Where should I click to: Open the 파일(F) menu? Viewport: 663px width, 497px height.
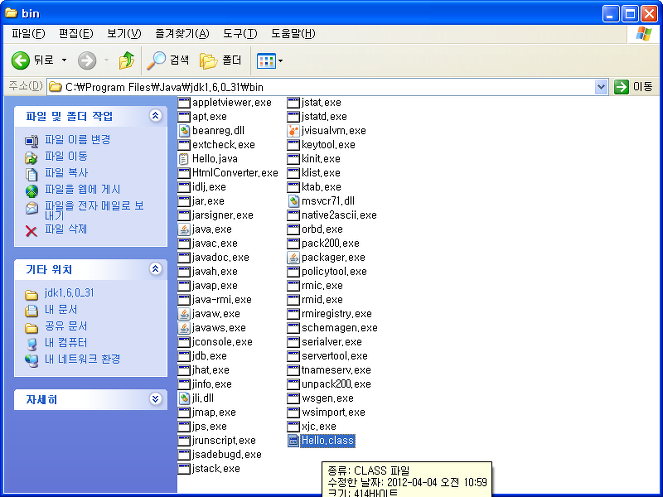tap(28, 33)
